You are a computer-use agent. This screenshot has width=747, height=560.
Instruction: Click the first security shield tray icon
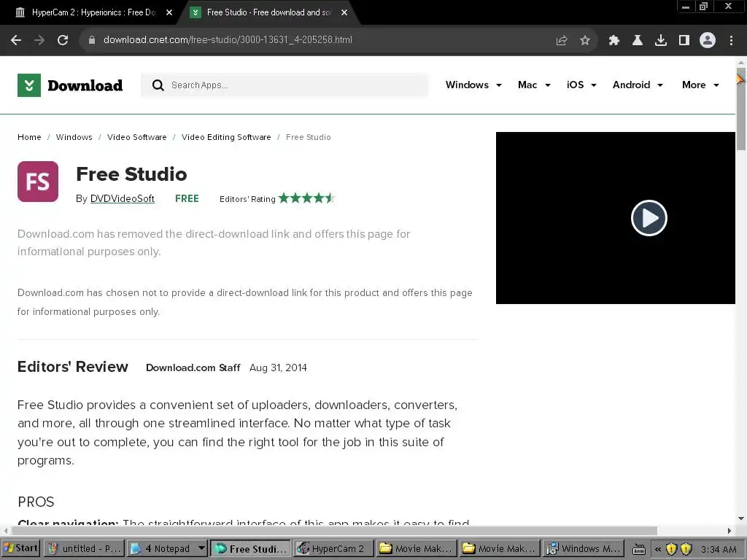(671, 549)
